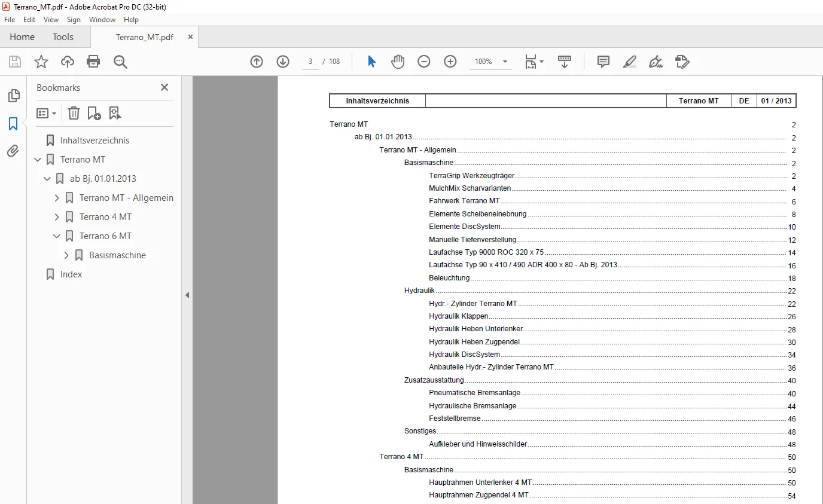Add the file to starred favorites
823x504 pixels.
[41, 62]
